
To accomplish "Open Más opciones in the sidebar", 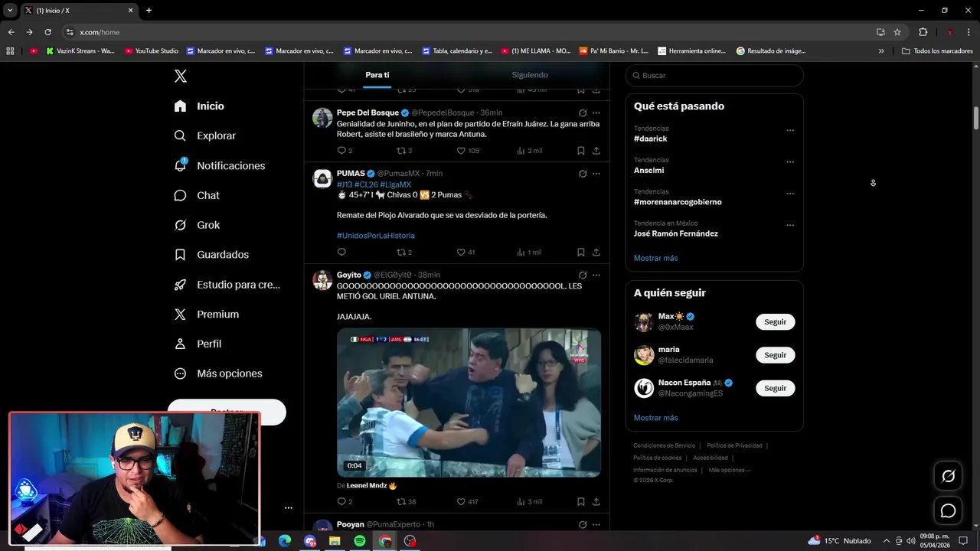I will pyautogui.click(x=218, y=373).
